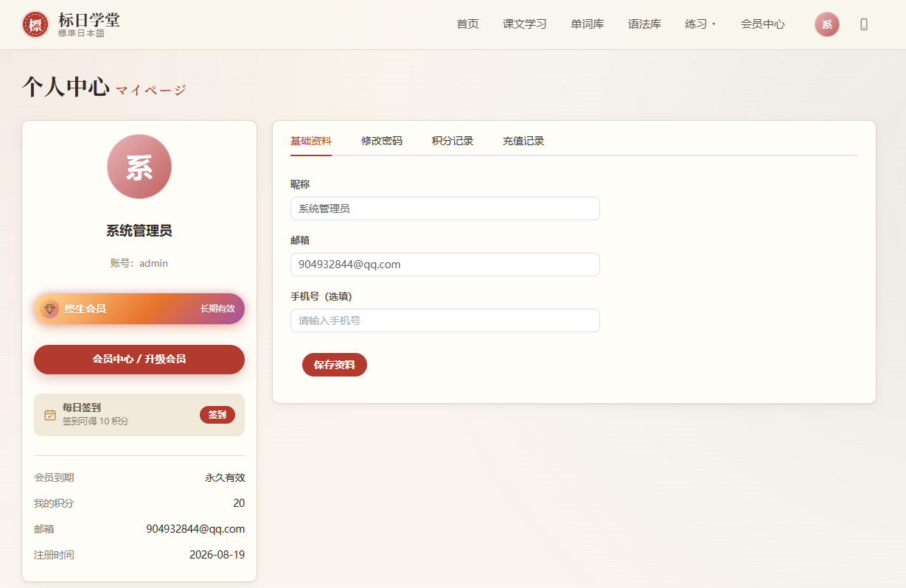Expand the 练习 dropdown menu

(700, 24)
